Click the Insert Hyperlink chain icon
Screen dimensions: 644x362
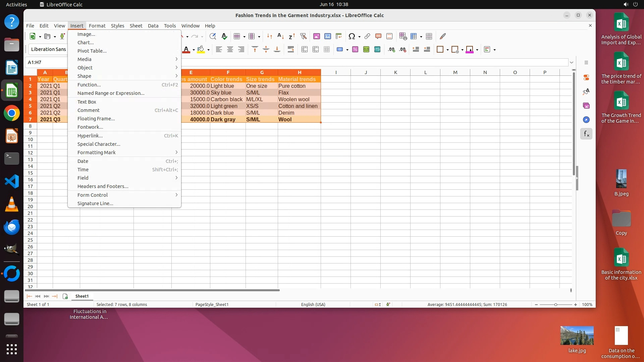click(367, 36)
